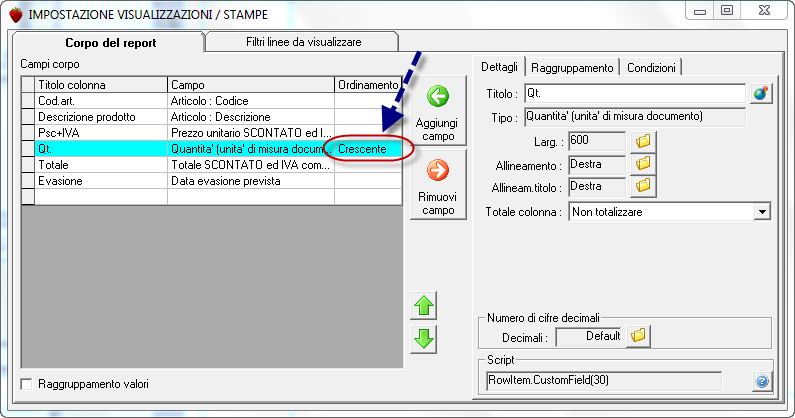This screenshot has height=418, width=795.
Task: Open folder icon next to Larg. field
Action: click(x=643, y=141)
